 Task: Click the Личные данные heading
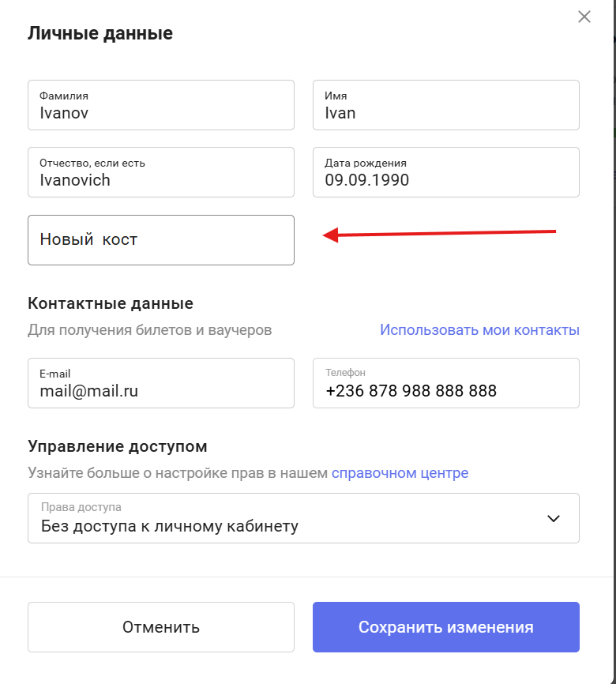(x=100, y=34)
